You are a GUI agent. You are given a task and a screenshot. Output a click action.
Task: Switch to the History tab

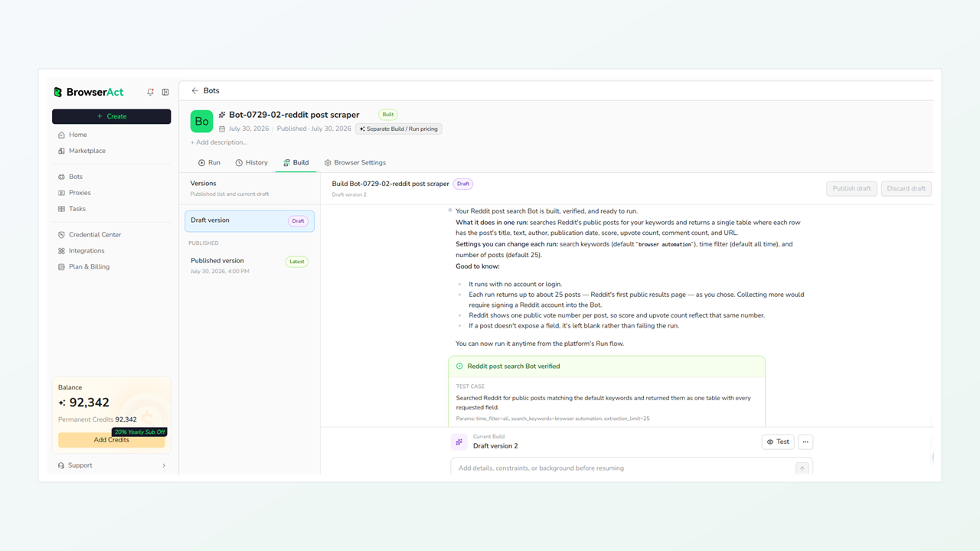(251, 162)
